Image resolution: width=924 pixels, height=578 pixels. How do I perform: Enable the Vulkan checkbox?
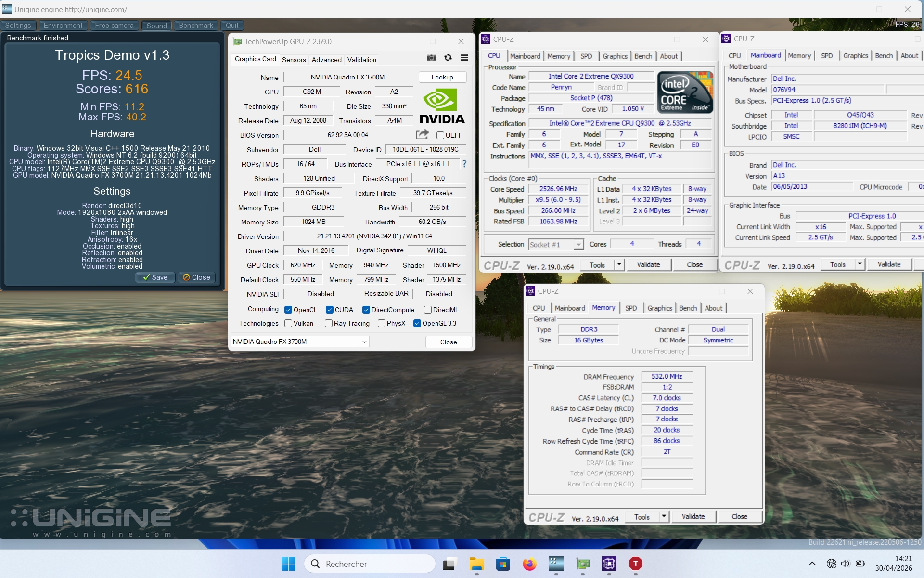(x=288, y=323)
